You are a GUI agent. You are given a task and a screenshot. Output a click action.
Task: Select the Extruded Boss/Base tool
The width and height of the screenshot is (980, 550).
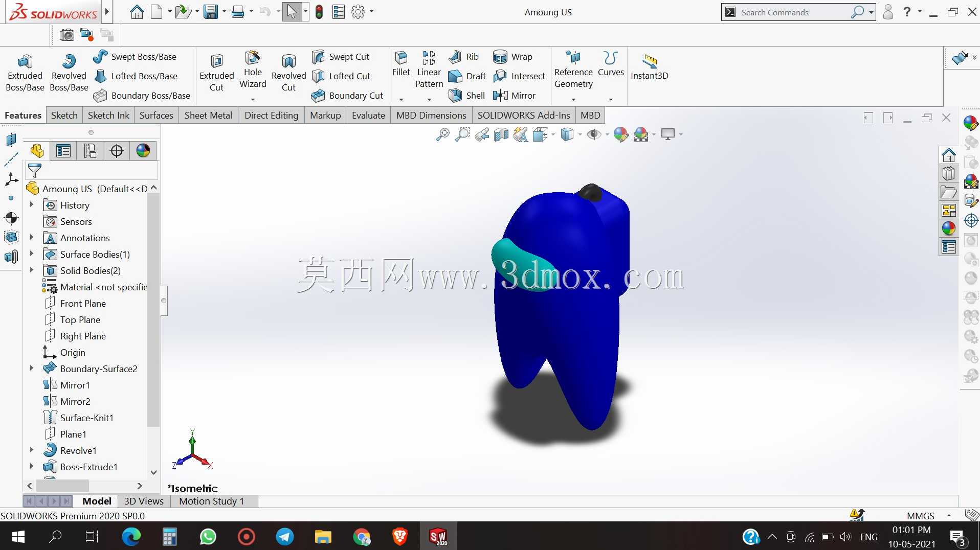25,73
